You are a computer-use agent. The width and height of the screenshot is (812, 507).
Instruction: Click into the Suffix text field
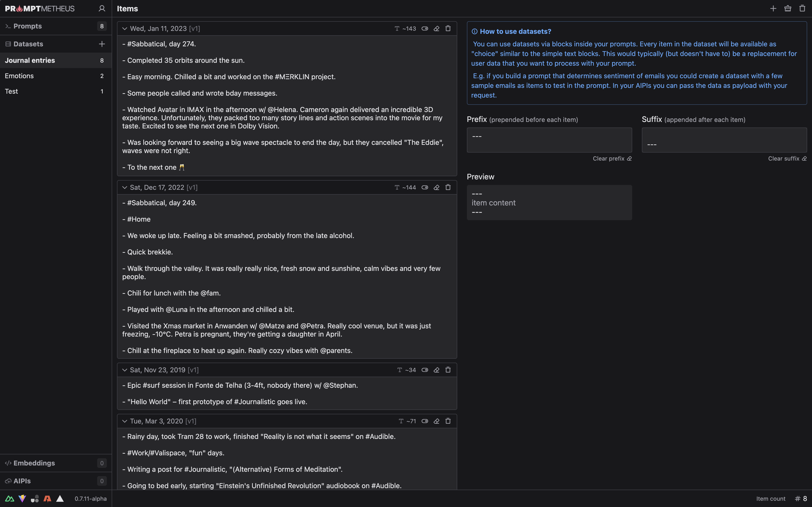point(724,140)
